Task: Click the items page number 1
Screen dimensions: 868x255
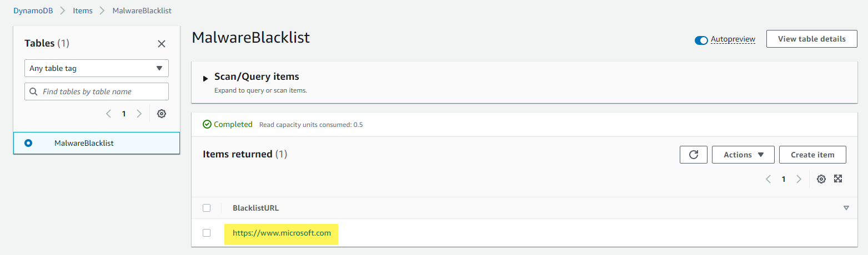Action: click(784, 179)
